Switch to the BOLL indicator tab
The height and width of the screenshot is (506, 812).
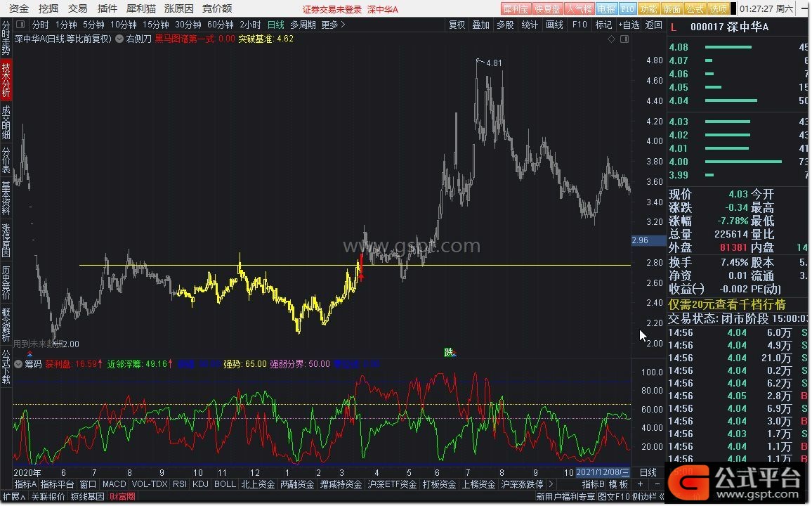tap(225, 484)
